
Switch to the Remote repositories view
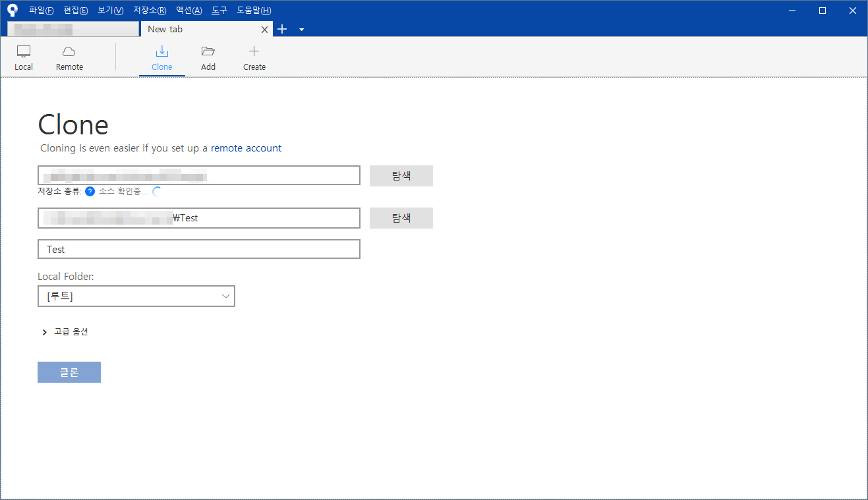coord(69,58)
